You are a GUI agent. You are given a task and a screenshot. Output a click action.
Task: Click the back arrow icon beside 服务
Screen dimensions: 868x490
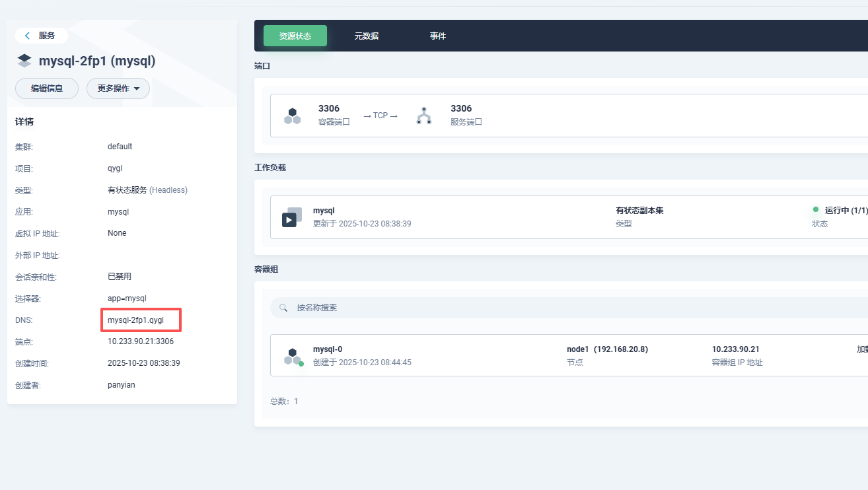coord(27,36)
